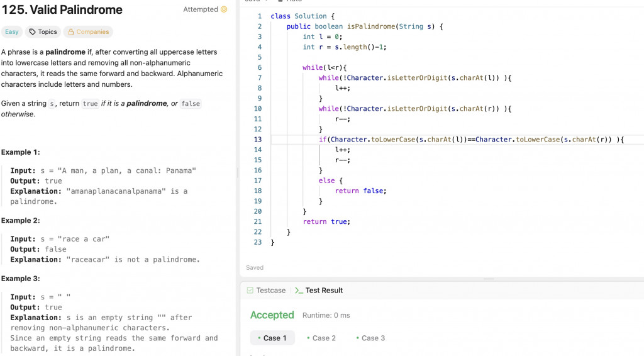Switch to the Test Result tab
The width and height of the screenshot is (644, 356).
point(319,291)
